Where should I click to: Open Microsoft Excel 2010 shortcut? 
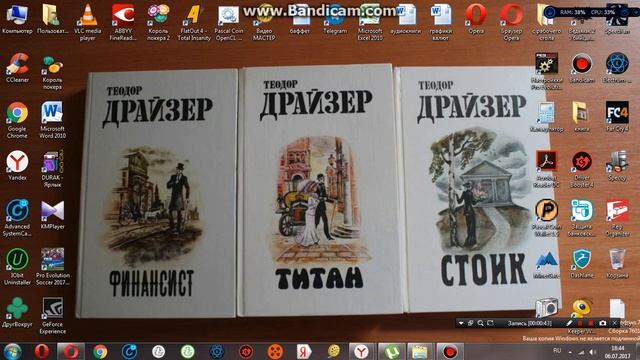370,22
